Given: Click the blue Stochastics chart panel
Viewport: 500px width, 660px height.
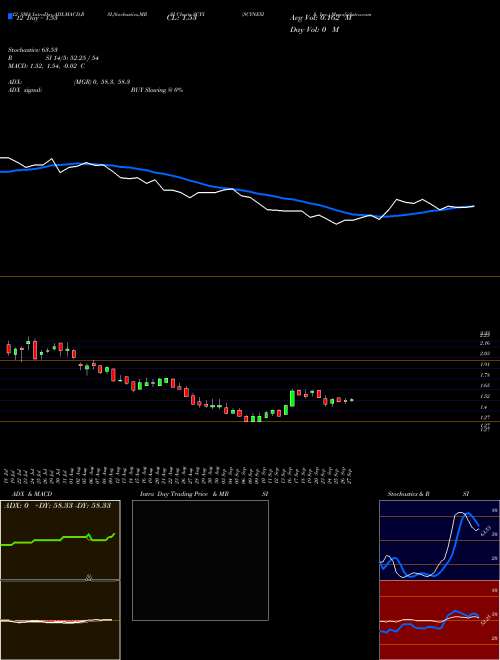Looking at the screenshot, I should pyautogui.click(x=439, y=540).
